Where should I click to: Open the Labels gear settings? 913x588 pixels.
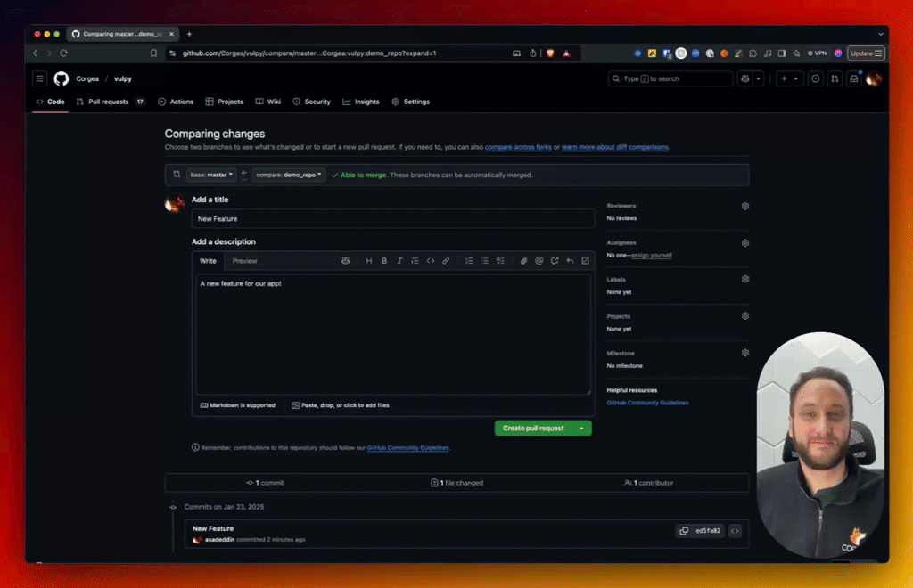[744, 279]
